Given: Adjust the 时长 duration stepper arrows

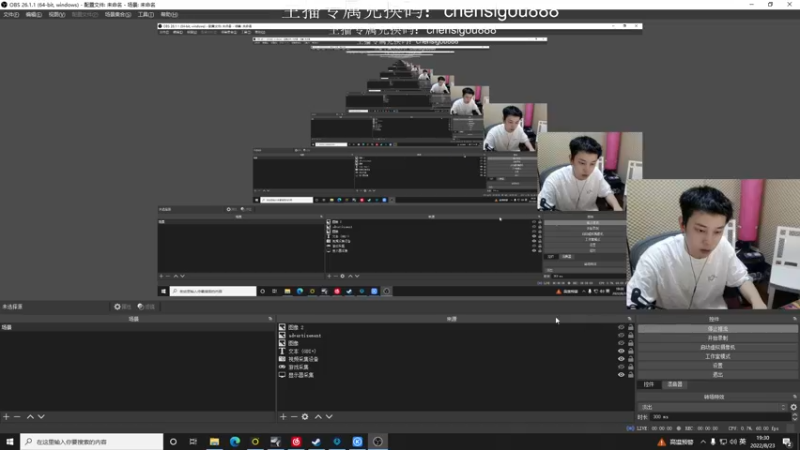Looking at the screenshot, I should click(794, 417).
